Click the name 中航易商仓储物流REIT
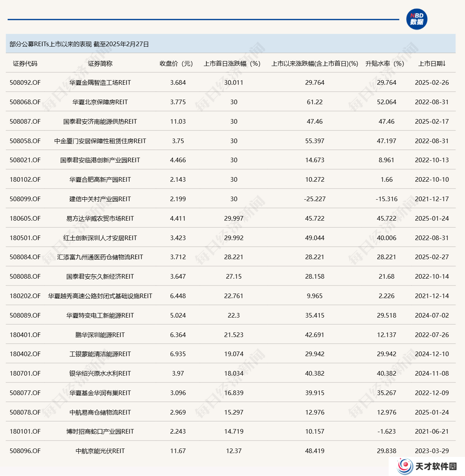The width and height of the screenshot is (465, 476). (100, 413)
